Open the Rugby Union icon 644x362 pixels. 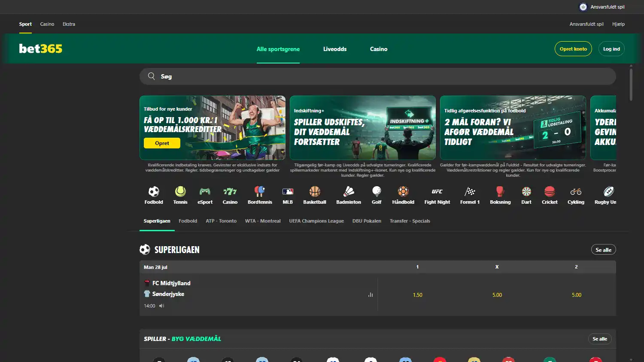point(608,191)
